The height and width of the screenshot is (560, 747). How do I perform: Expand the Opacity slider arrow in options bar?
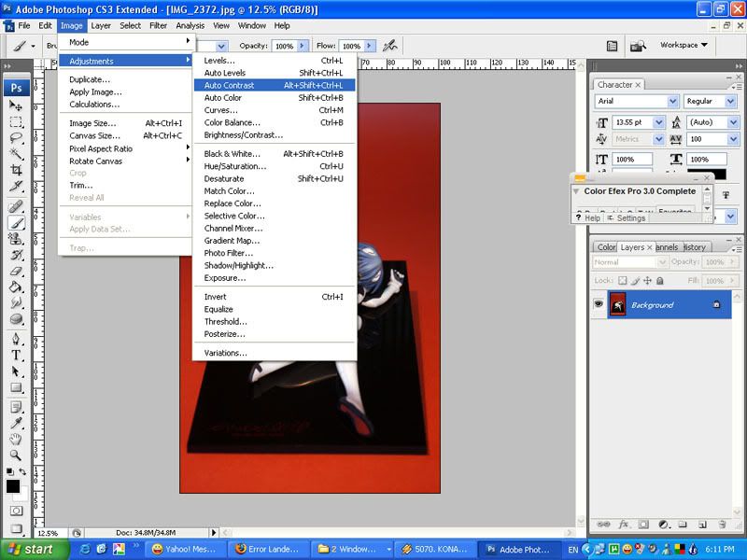[x=302, y=46]
